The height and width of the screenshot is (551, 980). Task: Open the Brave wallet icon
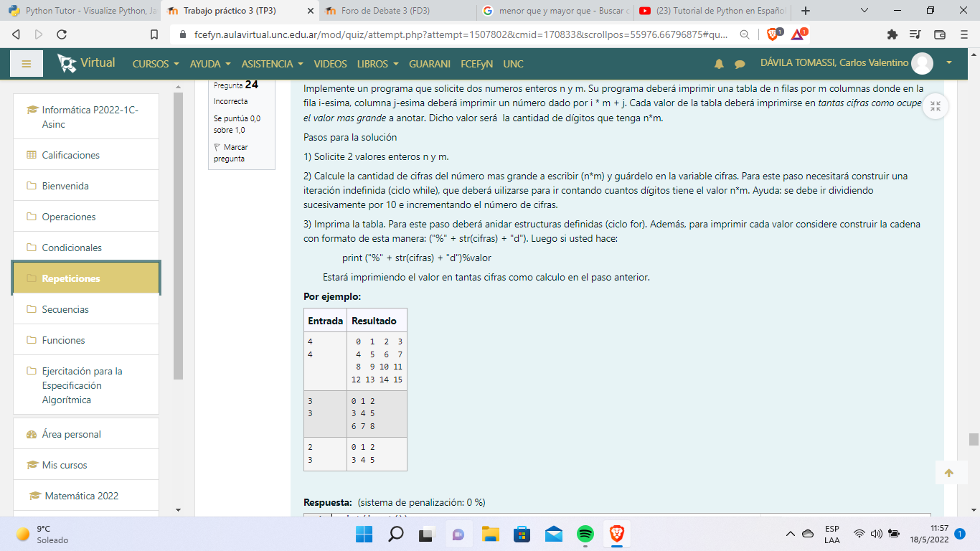(939, 34)
